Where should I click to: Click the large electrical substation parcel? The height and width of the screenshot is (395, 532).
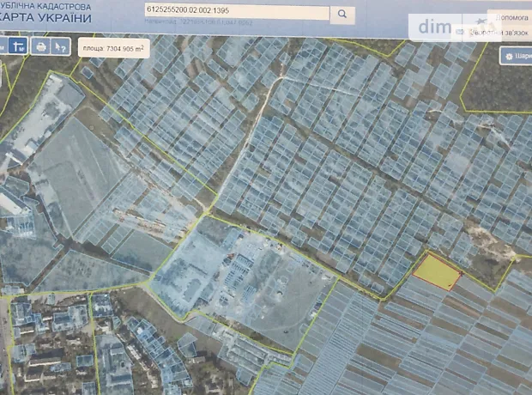[245, 266]
